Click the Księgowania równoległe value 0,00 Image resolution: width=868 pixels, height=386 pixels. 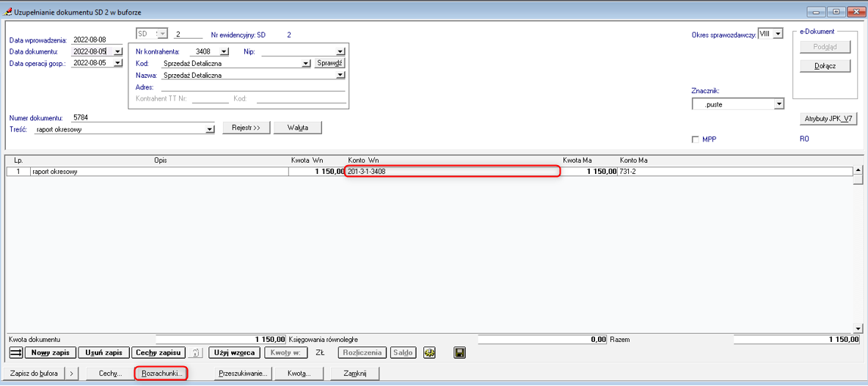[542, 339]
